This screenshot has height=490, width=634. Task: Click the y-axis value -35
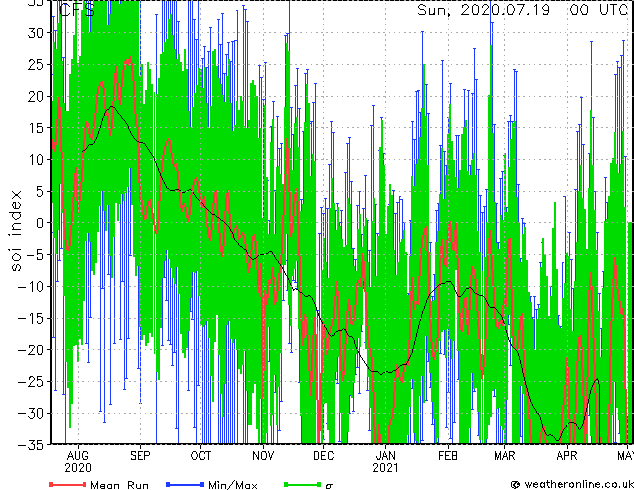point(31,445)
